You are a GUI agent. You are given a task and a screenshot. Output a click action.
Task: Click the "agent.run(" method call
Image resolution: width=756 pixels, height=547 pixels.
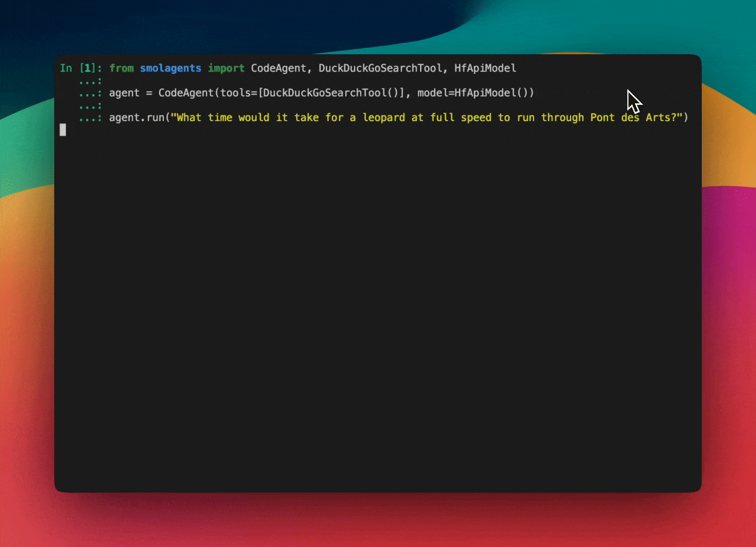pos(139,118)
